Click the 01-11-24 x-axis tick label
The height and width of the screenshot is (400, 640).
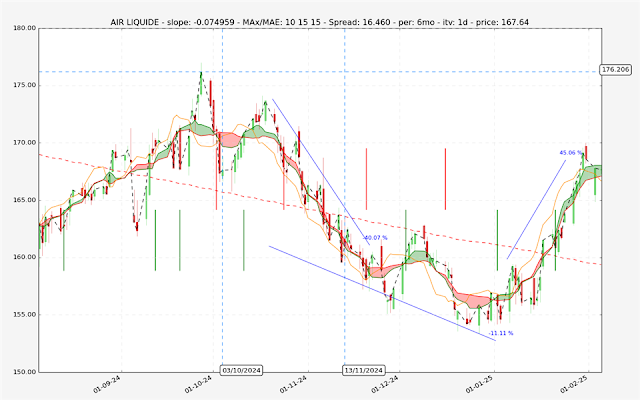coord(291,382)
